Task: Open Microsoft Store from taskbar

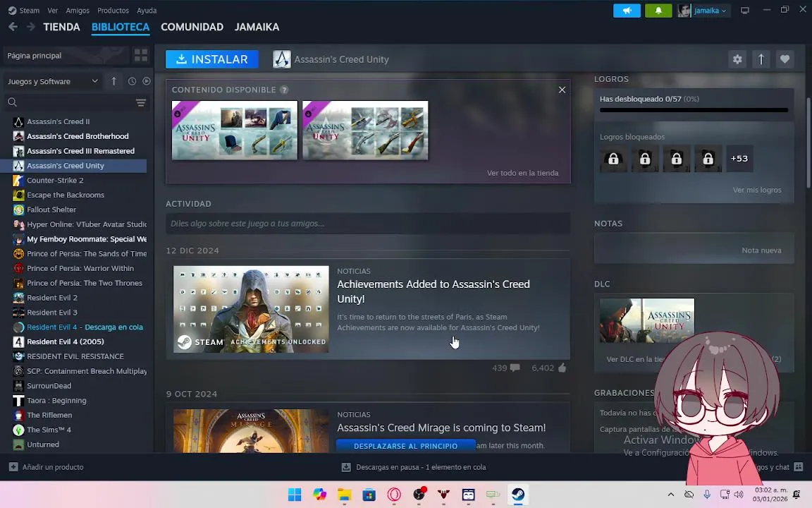Action: 369,495
